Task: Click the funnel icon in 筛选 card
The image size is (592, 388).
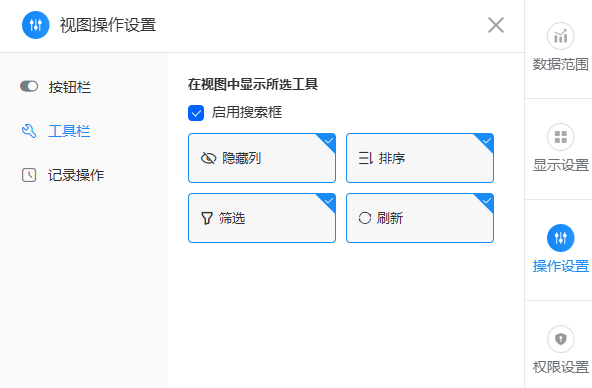Action: (x=207, y=218)
